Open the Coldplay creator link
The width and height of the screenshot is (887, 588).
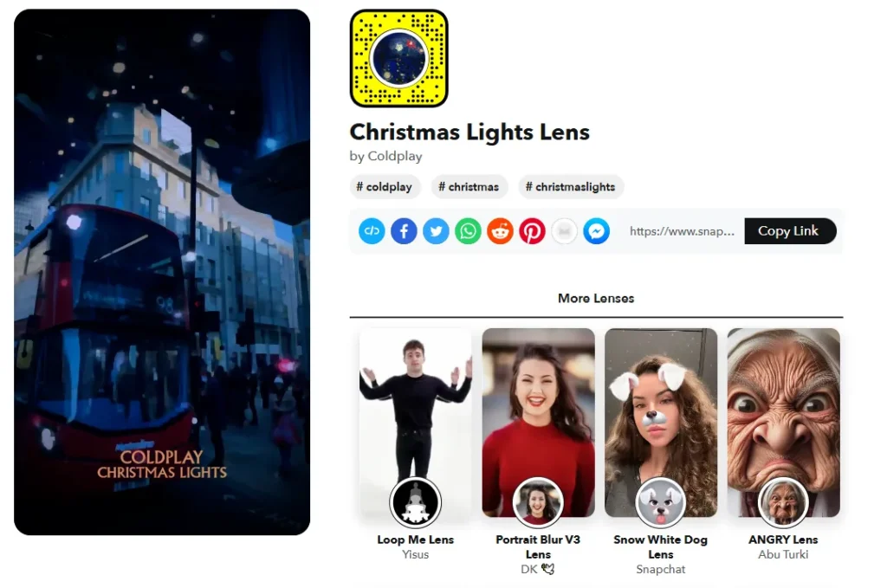[x=395, y=157]
